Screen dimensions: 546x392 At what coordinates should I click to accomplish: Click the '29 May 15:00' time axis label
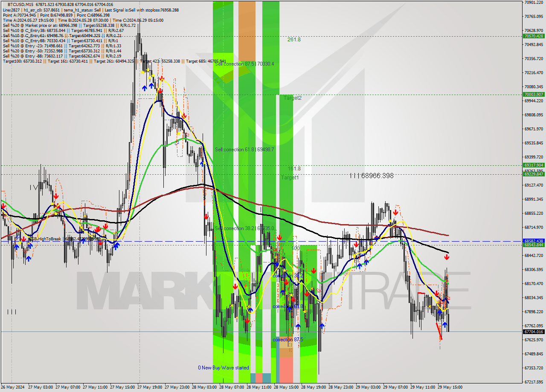449,387
